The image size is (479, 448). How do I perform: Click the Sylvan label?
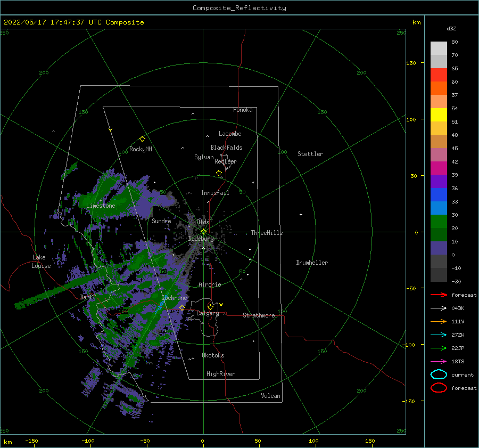(x=204, y=157)
